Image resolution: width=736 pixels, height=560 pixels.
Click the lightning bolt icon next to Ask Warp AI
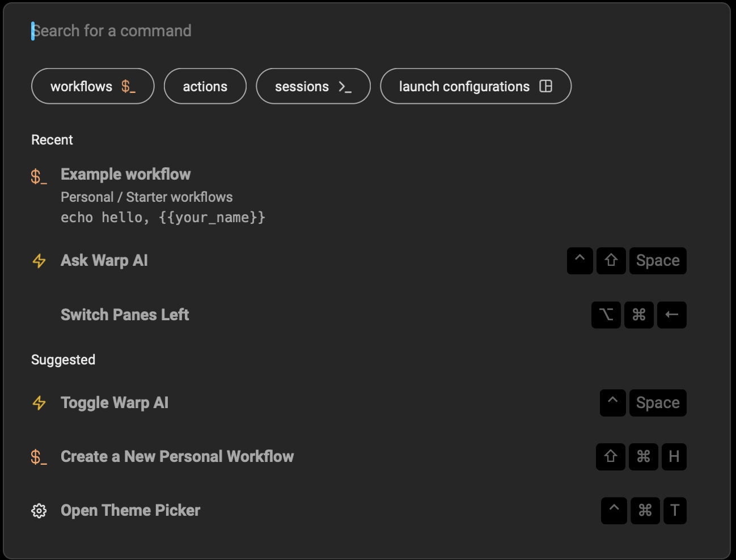click(x=39, y=261)
